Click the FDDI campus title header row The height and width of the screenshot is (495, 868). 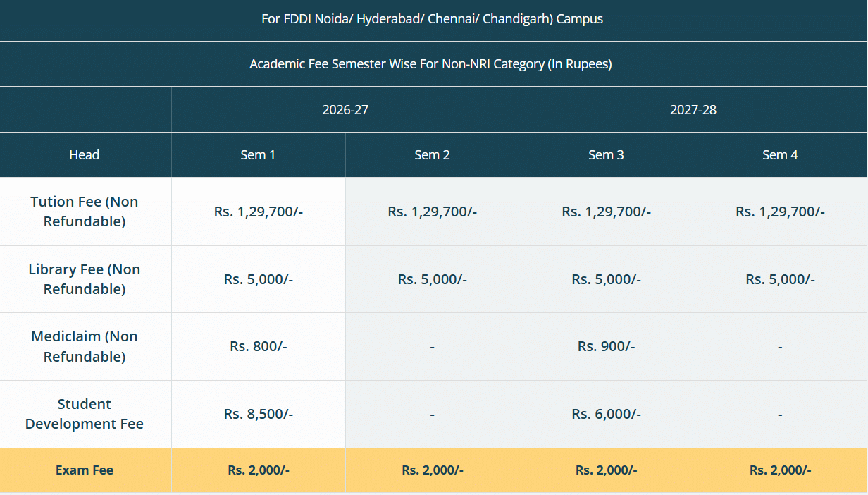pyautogui.click(x=432, y=19)
